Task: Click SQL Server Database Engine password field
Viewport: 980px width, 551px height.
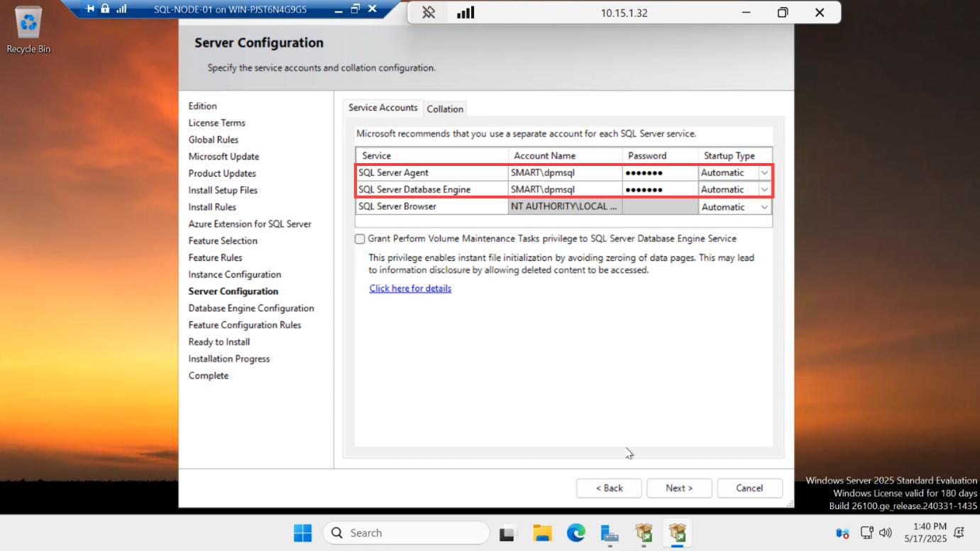Action: [x=660, y=190]
